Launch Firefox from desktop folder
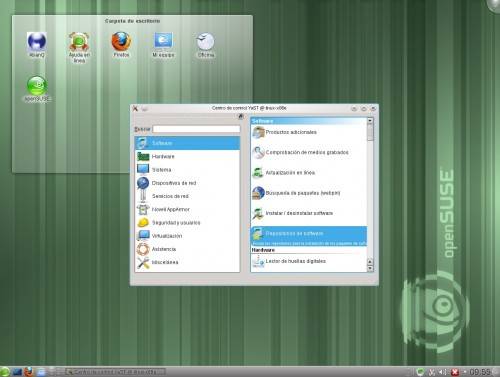This screenshot has height=377, width=500. (121, 45)
